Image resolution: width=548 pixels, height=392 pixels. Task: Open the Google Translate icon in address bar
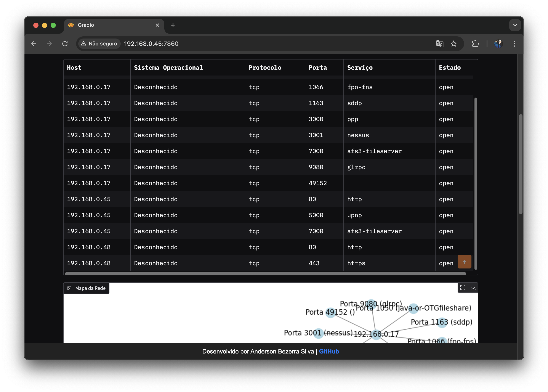[440, 44]
